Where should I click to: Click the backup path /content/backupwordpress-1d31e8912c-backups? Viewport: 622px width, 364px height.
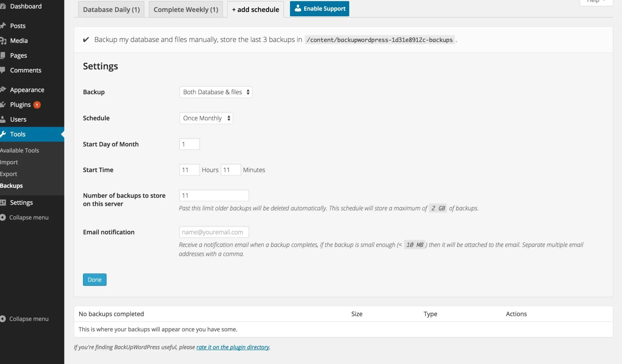point(380,40)
